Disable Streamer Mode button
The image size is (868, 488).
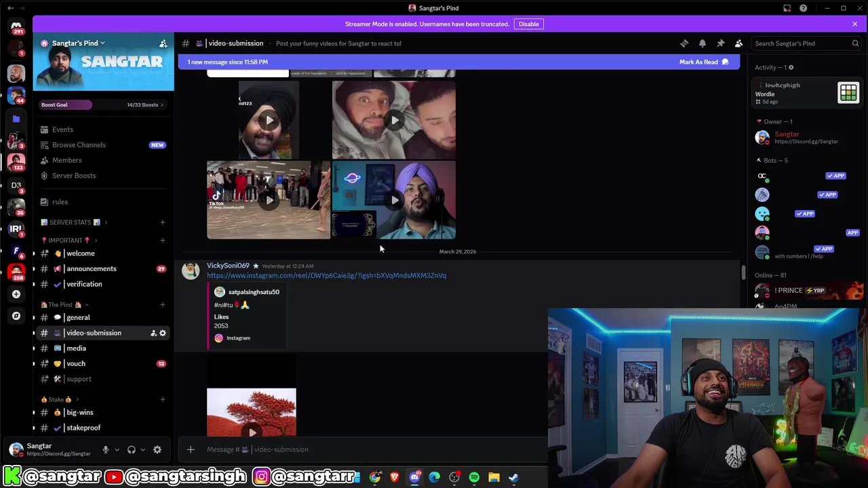pos(529,24)
